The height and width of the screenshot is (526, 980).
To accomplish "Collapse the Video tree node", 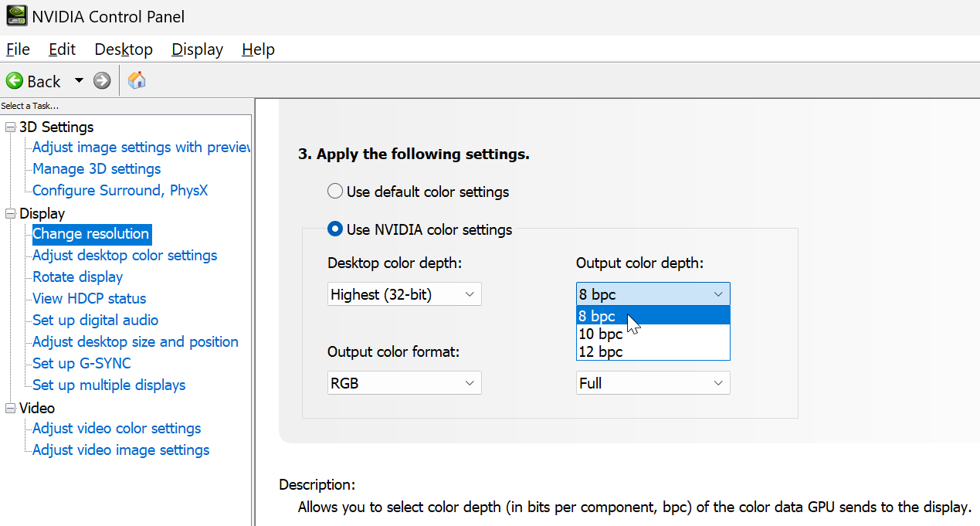I will [10, 408].
